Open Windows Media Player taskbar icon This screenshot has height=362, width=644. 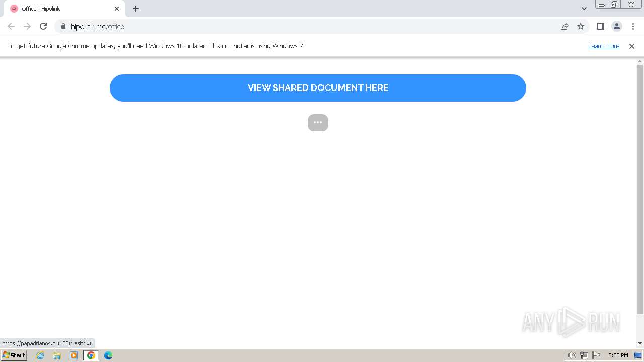[x=74, y=355]
